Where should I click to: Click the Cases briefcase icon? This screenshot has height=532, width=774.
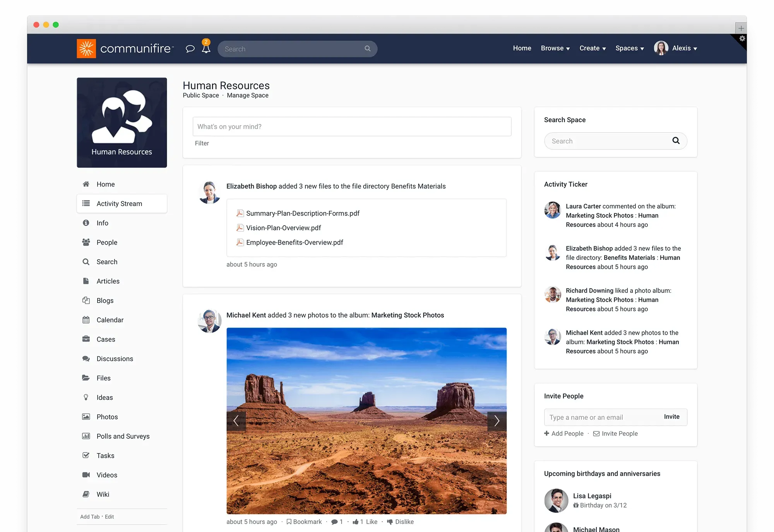[86, 339]
